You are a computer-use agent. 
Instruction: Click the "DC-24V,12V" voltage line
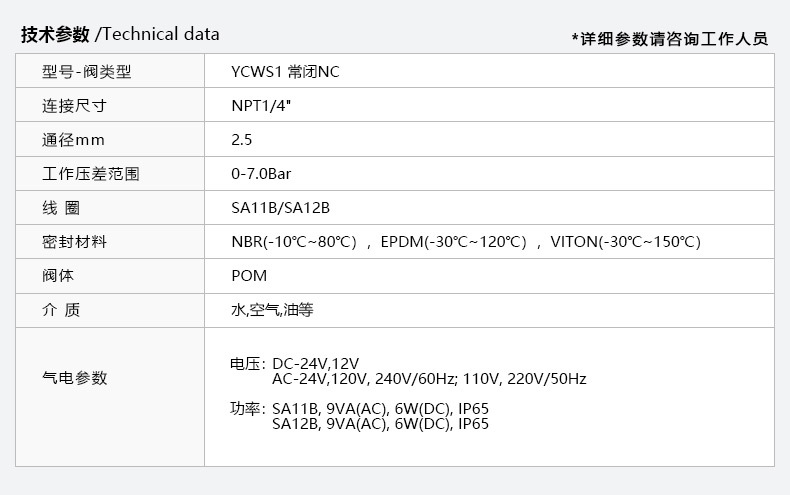tap(315, 363)
